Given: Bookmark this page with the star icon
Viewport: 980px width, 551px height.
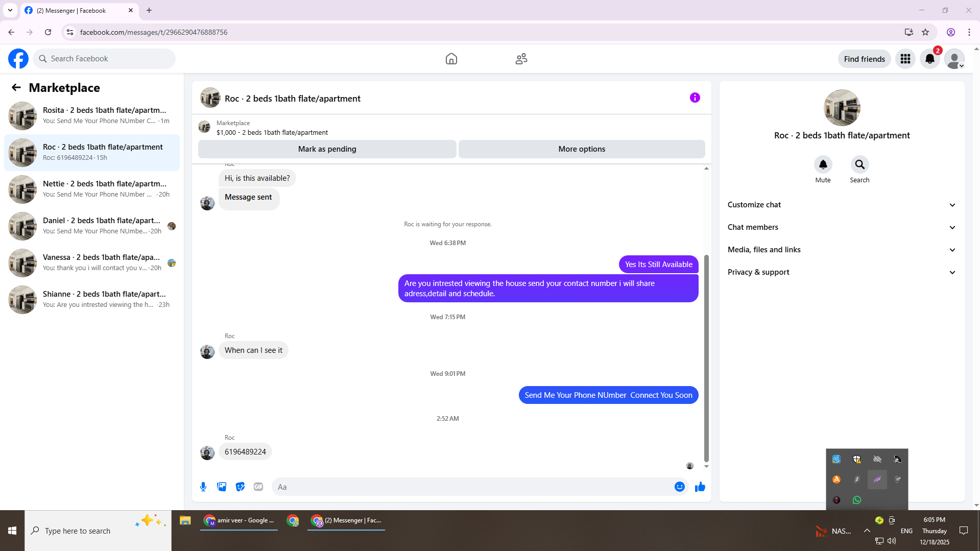Looking at the screenshot, I should 925,32.
